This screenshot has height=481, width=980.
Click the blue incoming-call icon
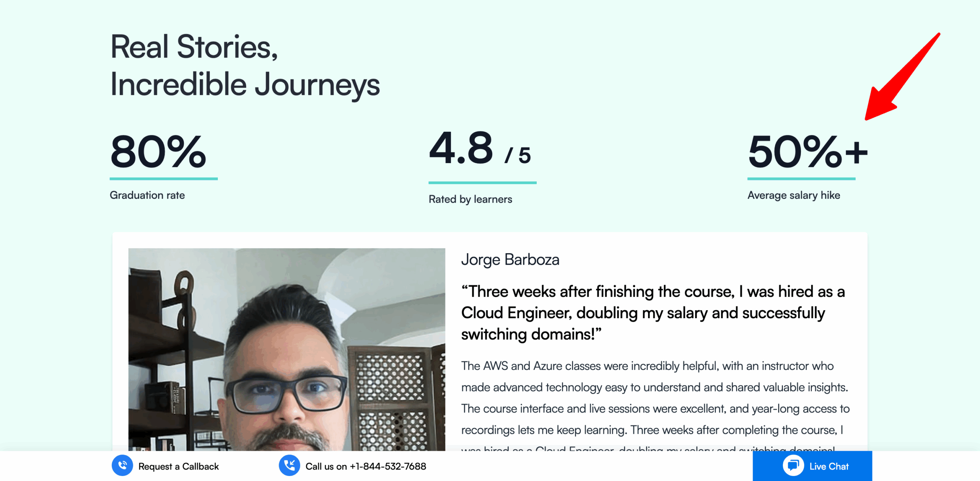point(289,466)
